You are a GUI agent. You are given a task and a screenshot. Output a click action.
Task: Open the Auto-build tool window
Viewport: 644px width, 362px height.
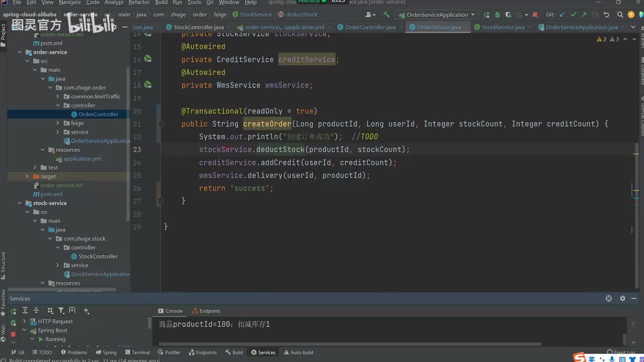(x=298, y=352)
